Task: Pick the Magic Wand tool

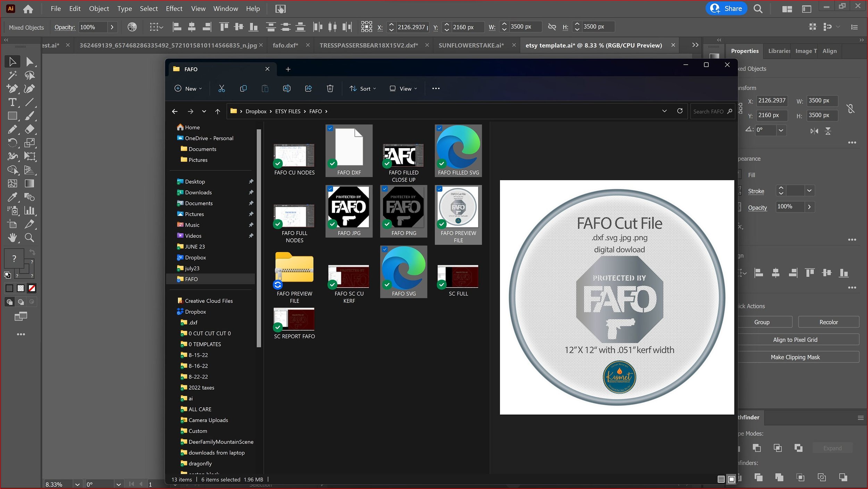Action: point(12,75)
